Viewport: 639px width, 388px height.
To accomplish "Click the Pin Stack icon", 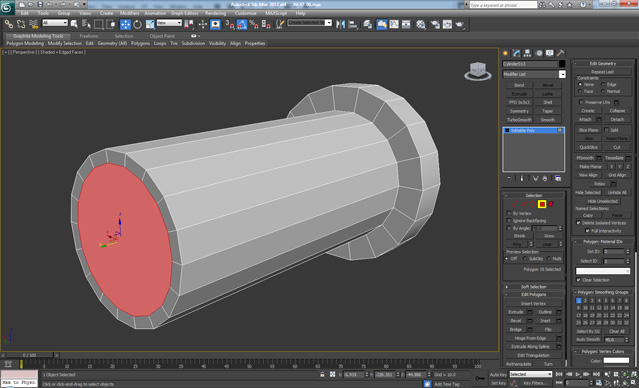I will pyautogui.click(x=509, y=179).
